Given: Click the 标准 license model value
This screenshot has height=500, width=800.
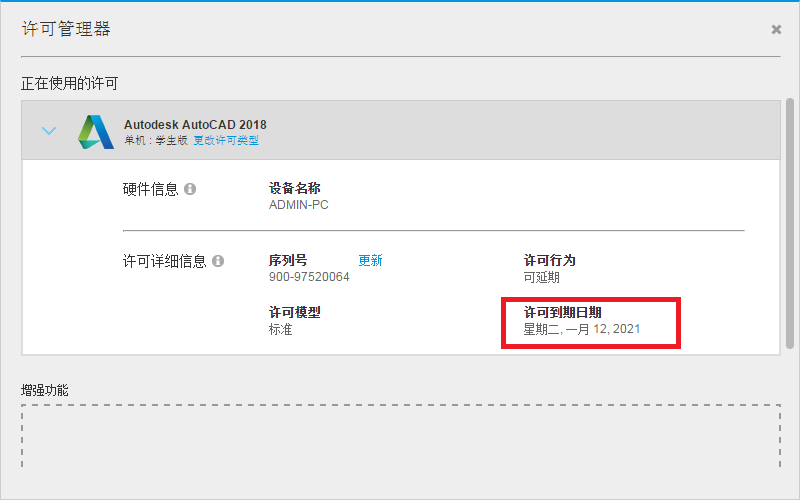Looking at the screenshot, I should pyautogui.click(x=281, y=330).
